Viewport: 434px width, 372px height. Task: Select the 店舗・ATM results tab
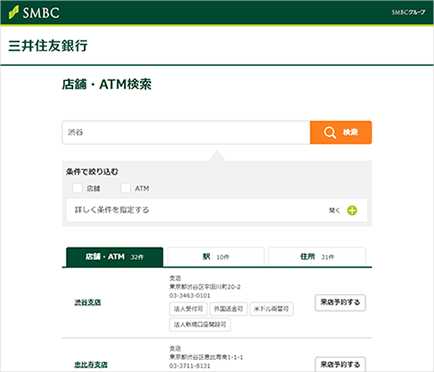click(x=114, y=257)
